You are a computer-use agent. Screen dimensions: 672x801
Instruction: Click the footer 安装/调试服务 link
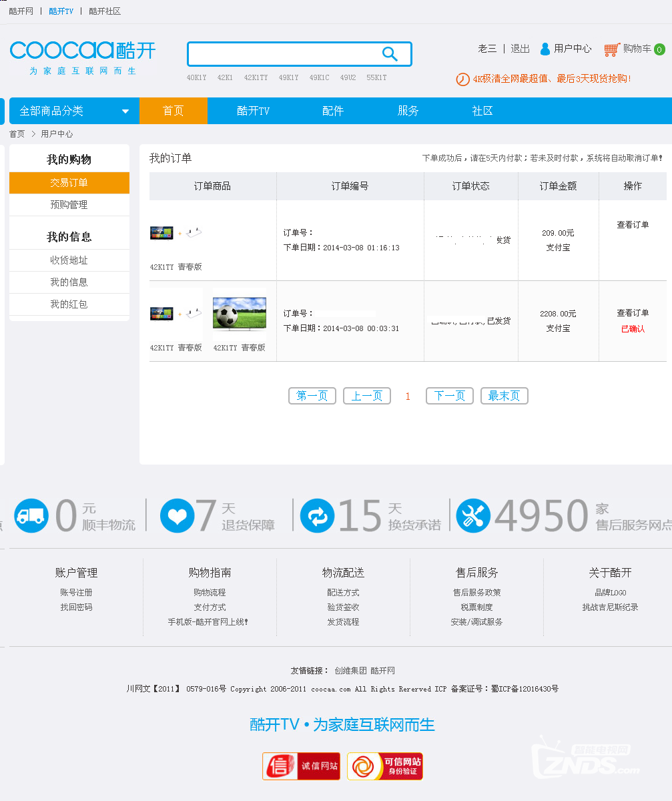click(477, 622)
